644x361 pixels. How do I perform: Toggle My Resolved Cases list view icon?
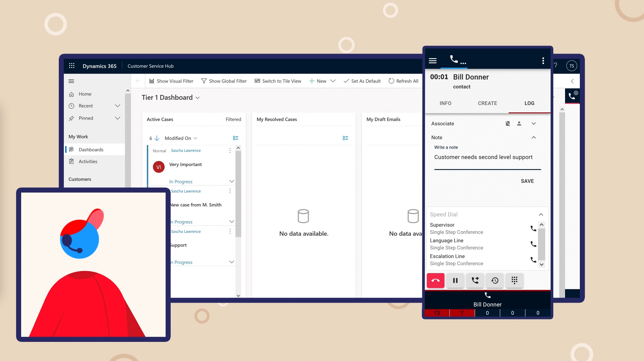tap(345, 138)
